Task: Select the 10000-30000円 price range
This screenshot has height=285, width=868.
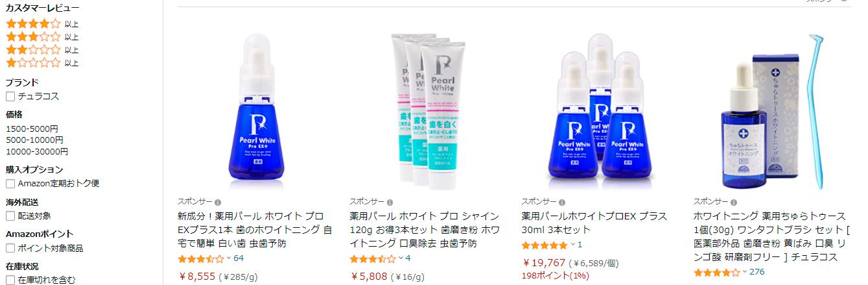Action: point(37,152)
